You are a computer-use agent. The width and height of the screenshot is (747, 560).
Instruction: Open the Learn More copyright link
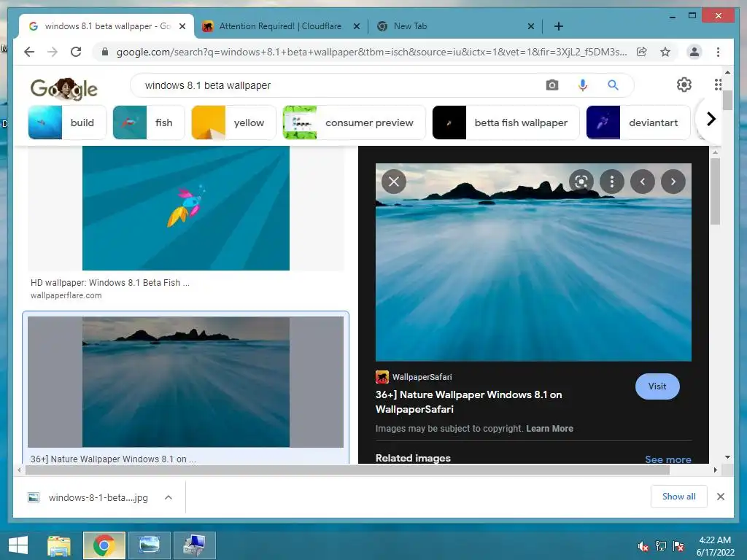click(549, 429)
